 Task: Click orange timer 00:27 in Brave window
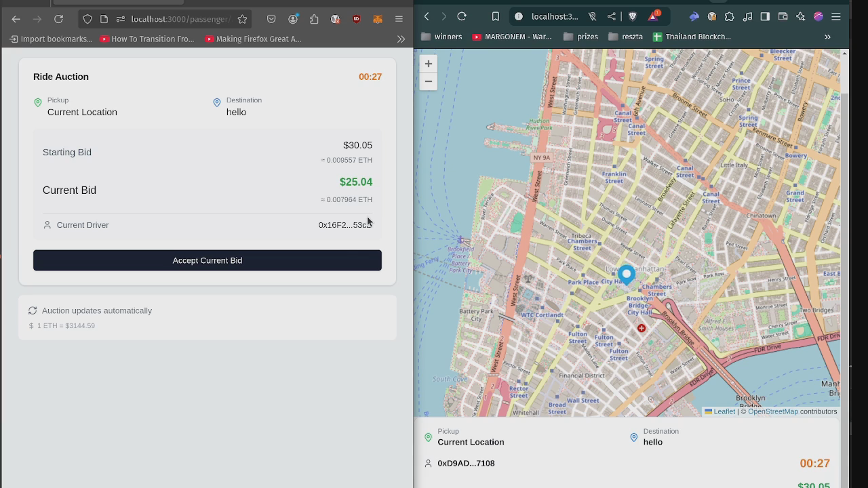814,464
